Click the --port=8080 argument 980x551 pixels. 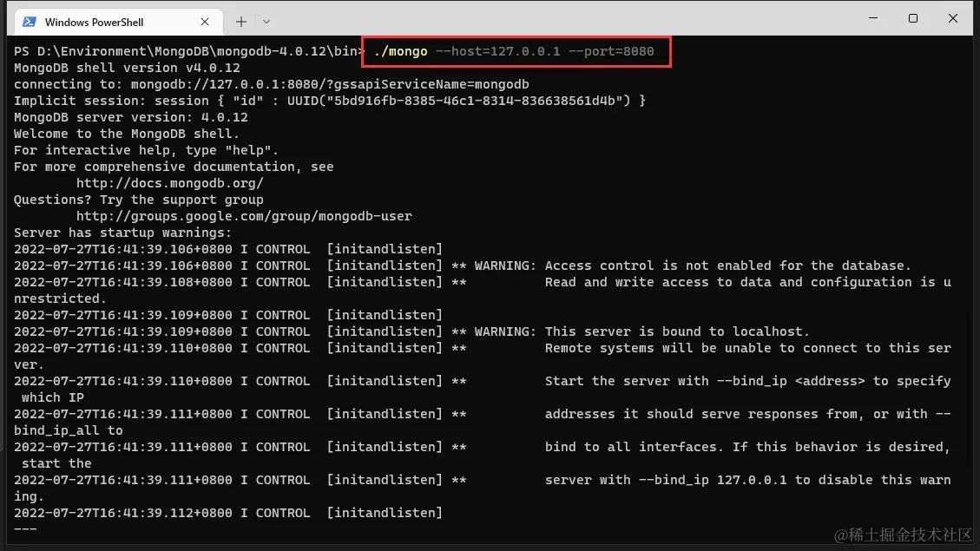tap(611, 51)
